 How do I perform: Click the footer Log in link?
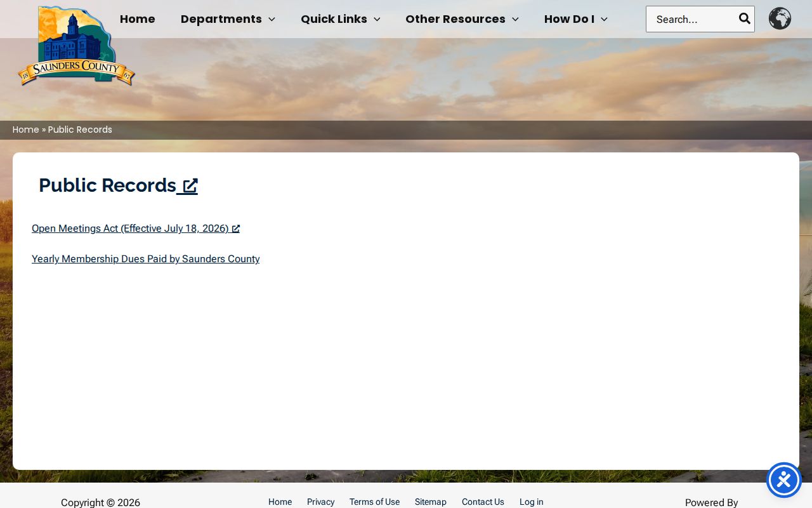pos(532,502)
